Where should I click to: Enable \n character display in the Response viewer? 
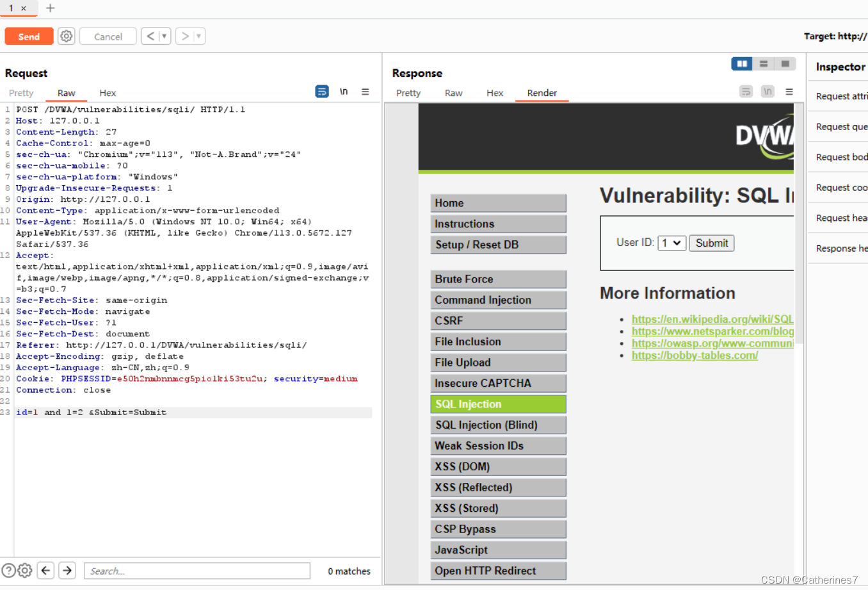pyautogui.click(x=768, y=92)
